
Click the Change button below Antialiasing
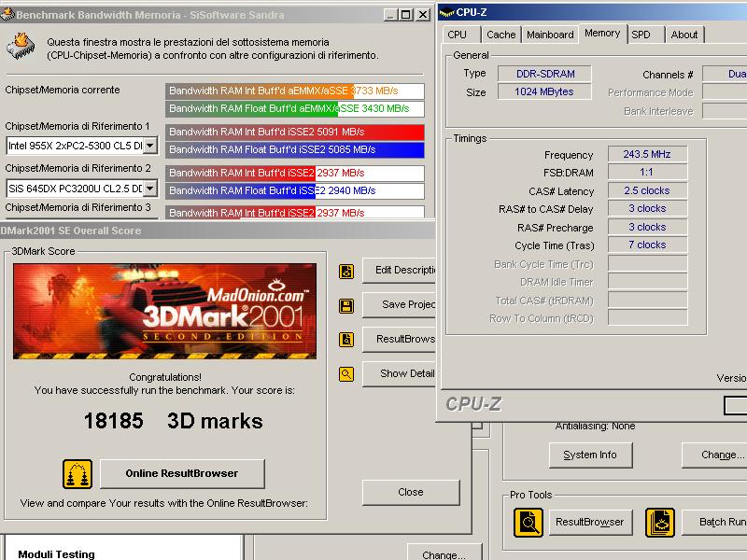[x=714, y=455]
